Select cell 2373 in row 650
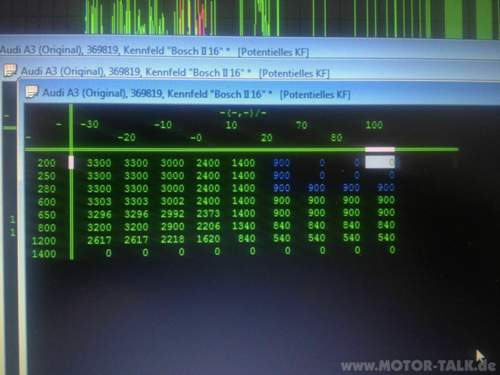The image size is (500, 375). coord(208,214)
